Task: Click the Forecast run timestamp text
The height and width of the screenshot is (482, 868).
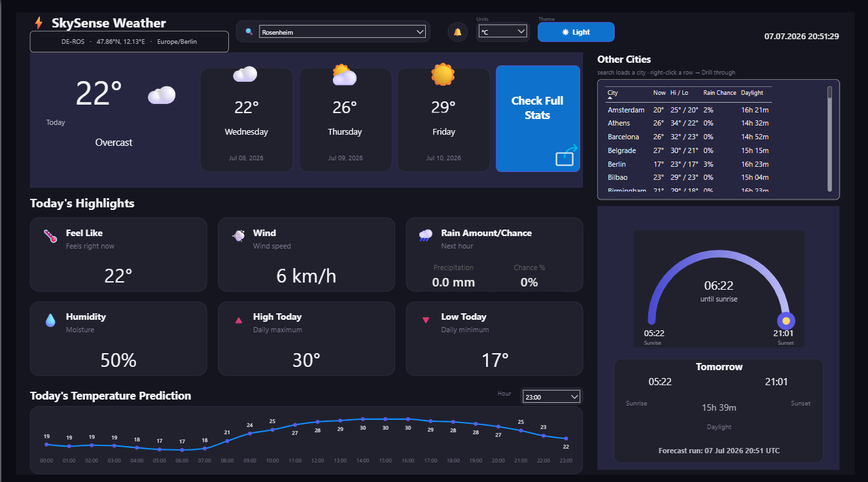Action: [x=719, y=451]
